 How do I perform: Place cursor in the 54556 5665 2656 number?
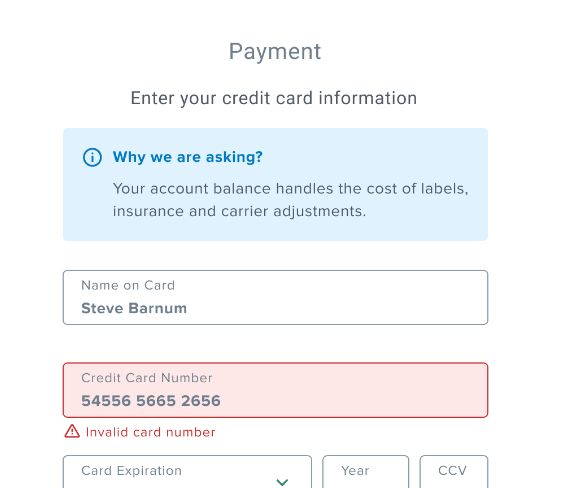click(151, 401)
